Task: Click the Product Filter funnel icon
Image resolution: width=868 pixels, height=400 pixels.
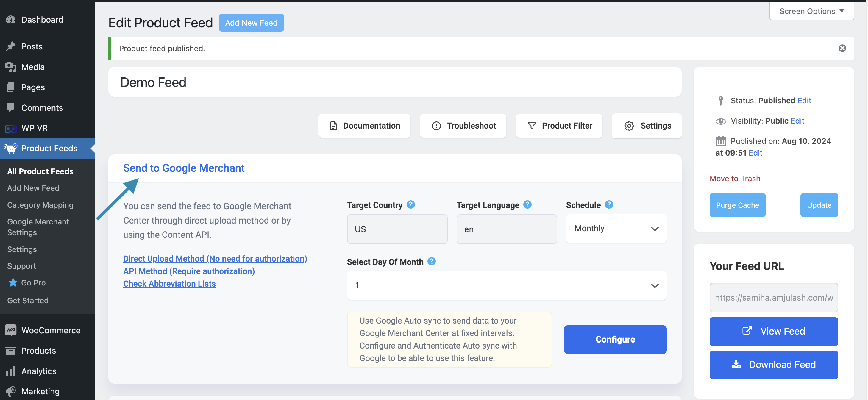Action: tap(532, 126)
